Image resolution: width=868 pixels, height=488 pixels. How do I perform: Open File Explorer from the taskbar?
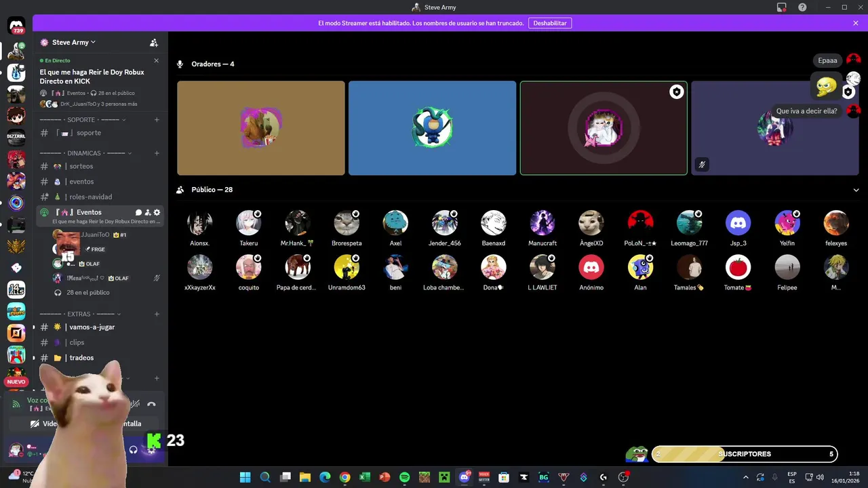tap(305, 477)
